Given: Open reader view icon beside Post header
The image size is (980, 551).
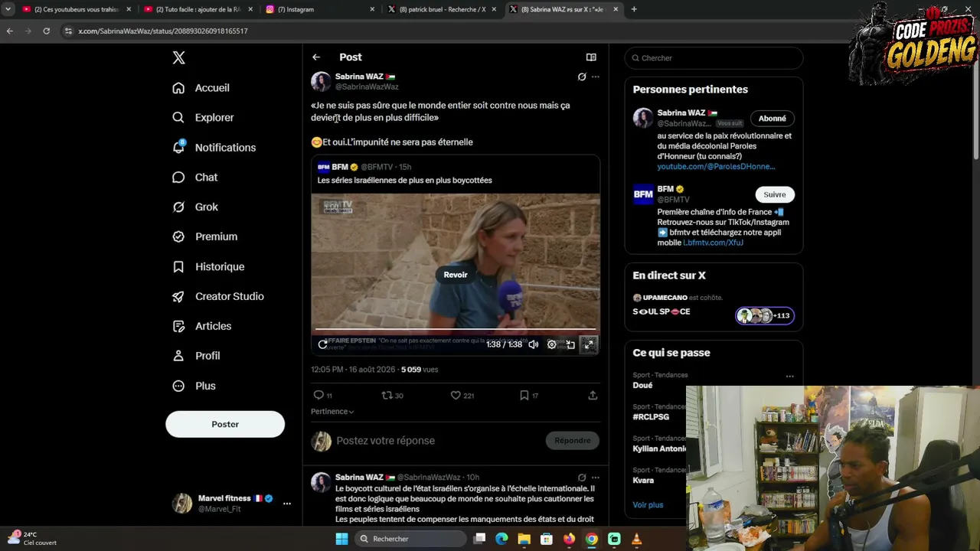Looking at the screenshot, I should coord(591,57).
